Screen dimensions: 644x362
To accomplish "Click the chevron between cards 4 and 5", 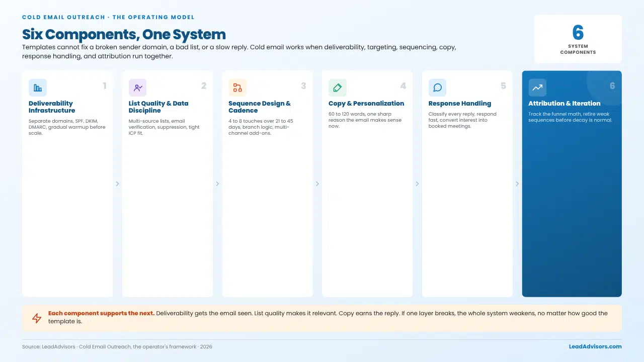I will point(417,184).
